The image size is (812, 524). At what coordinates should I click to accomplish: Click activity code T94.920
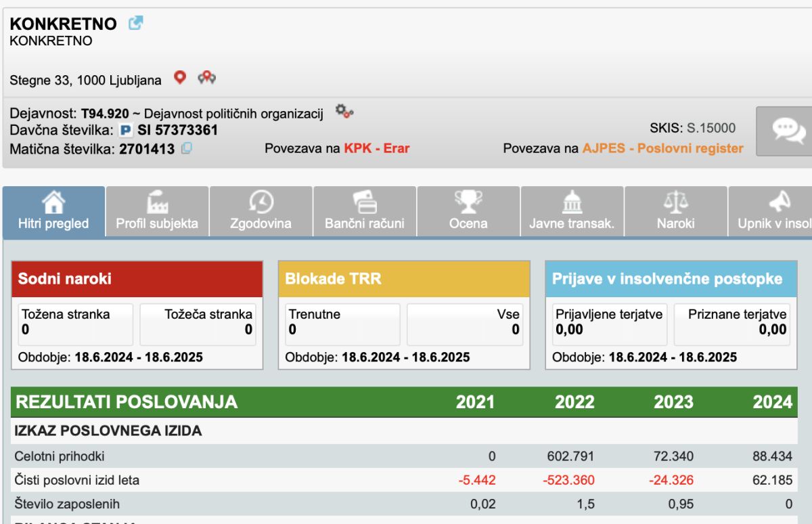[105, 112]
